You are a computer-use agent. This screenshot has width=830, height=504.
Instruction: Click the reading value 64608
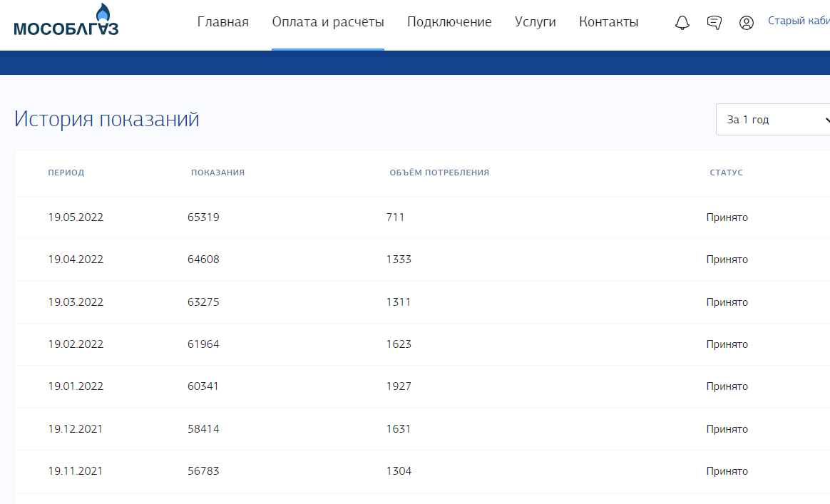point(203,259)
